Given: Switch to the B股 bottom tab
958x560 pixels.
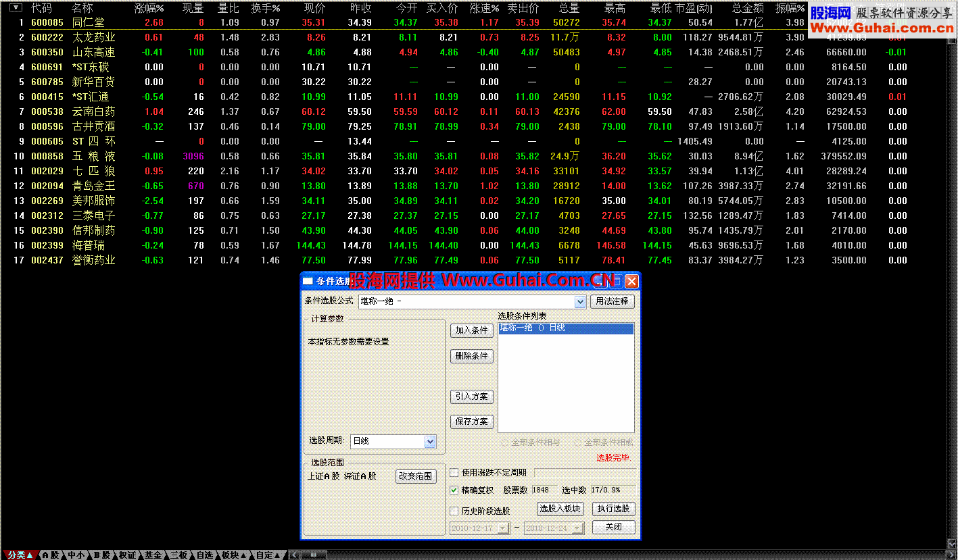Looking at the screenshot, I should coord(101,555).
